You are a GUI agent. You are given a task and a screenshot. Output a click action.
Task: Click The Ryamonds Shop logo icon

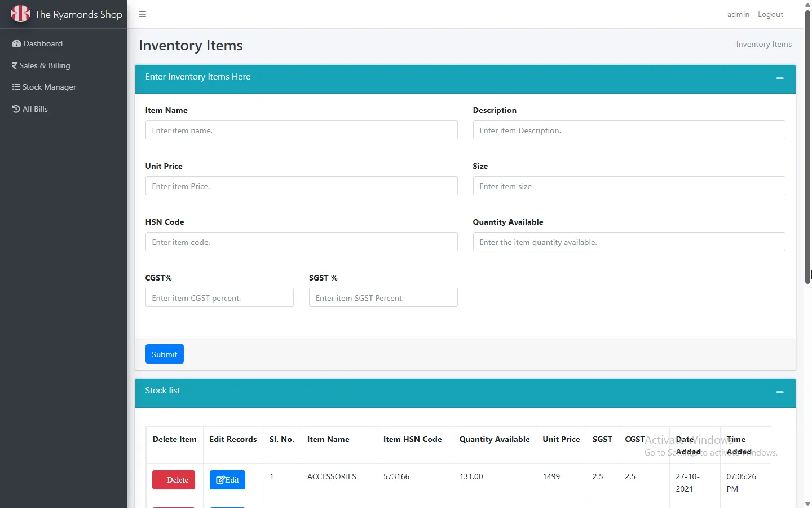coord(20,14)
